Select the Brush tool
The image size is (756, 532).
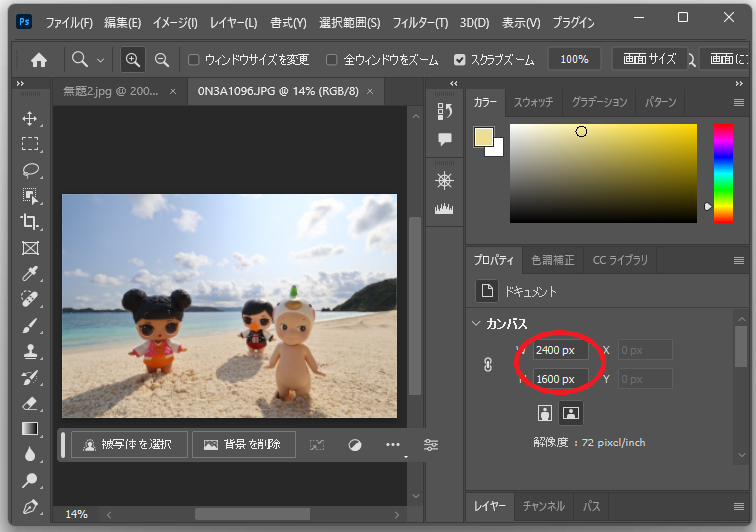[x=30, y=326]
